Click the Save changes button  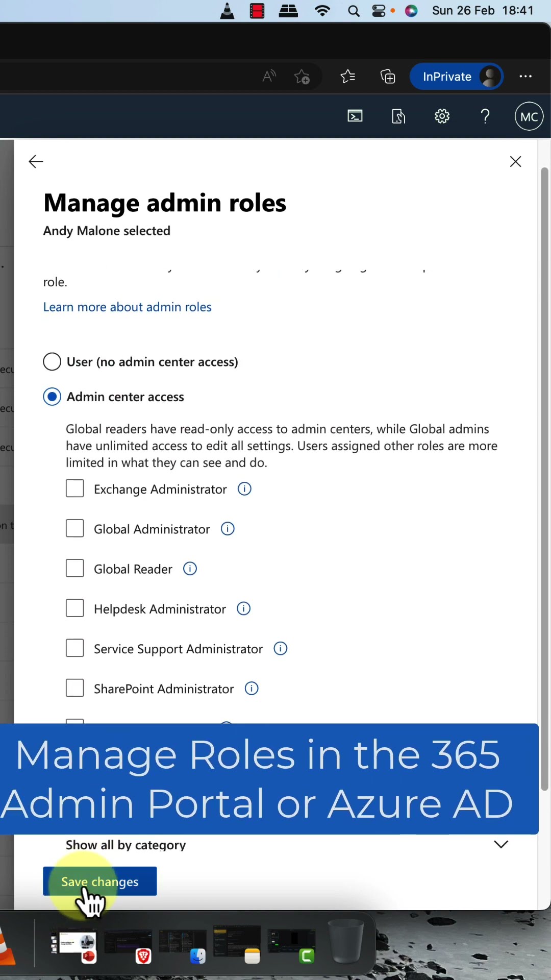coord(100,881)
